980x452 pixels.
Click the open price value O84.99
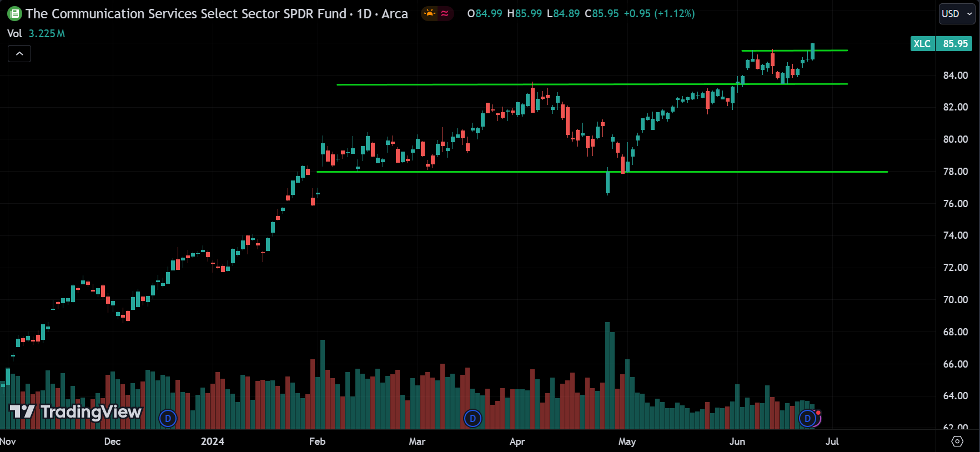pyautogui.click(x=485, y=13)
